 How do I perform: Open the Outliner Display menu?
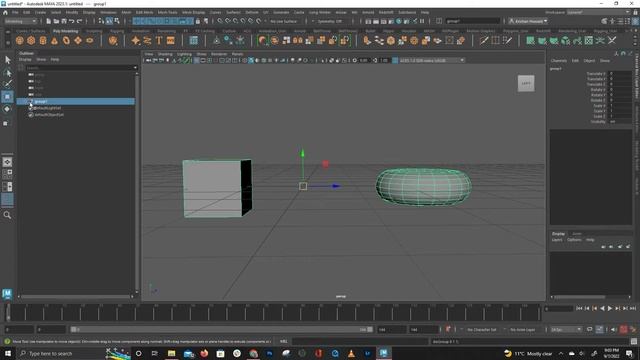click(x=25, y=60)
